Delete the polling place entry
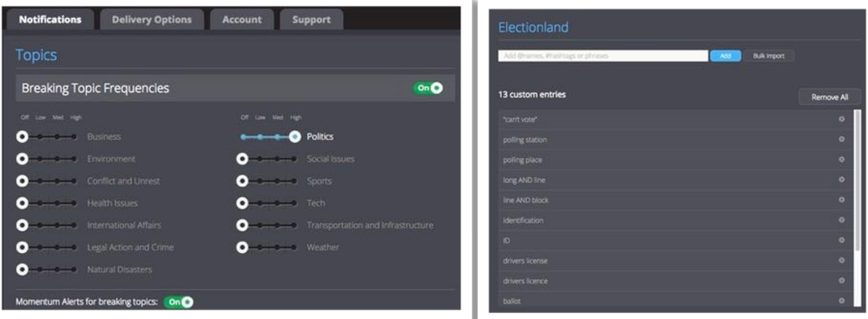 point(841,160)
